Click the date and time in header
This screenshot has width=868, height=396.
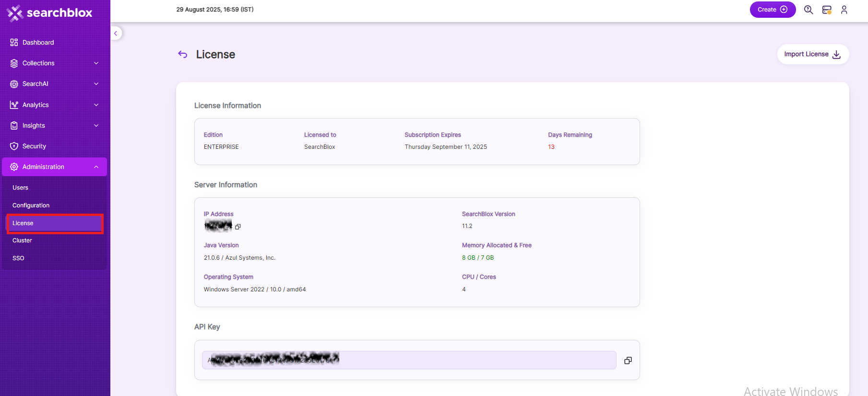pyautogui.click(x=215, y=10)
